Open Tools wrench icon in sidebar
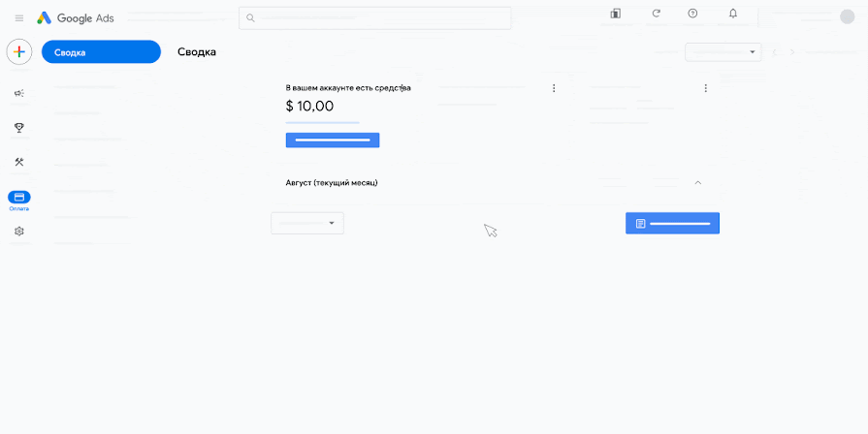Viewport: 868px width, 434px height. [x=19, y=162]
